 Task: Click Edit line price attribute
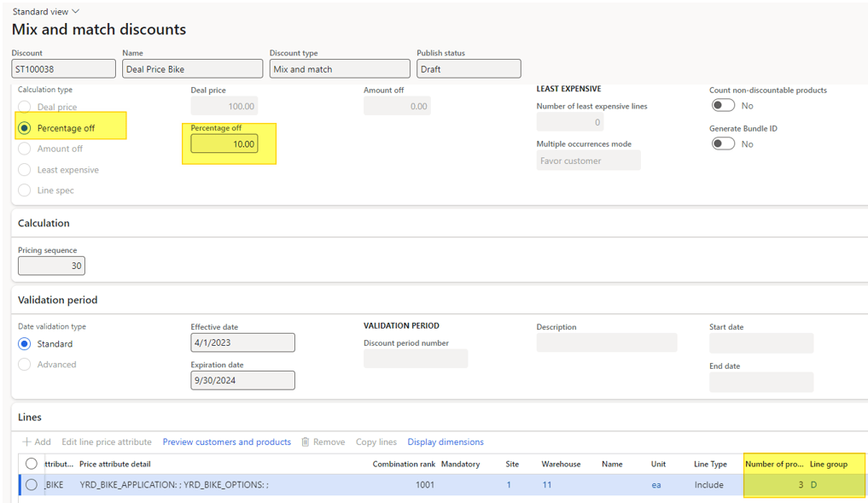(106, 442)
